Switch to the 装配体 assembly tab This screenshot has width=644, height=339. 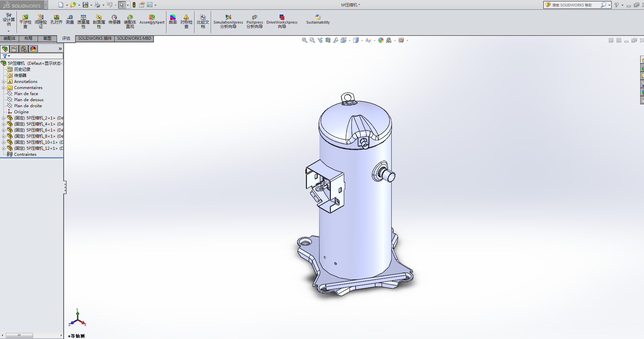click(9, 38)
